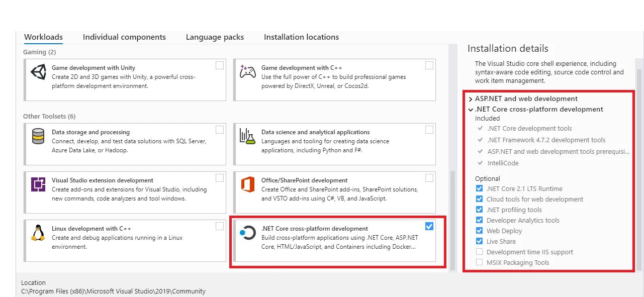Click the Data science flask icon
Screen dimensions: 644x297
point(247,136)
